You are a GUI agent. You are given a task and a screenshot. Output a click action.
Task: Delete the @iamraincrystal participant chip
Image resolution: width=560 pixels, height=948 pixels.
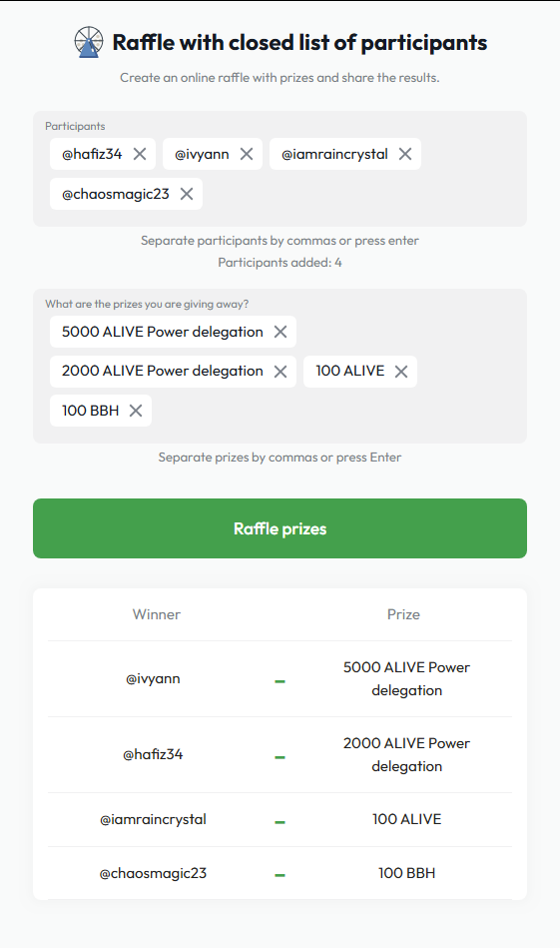[405, 154]
